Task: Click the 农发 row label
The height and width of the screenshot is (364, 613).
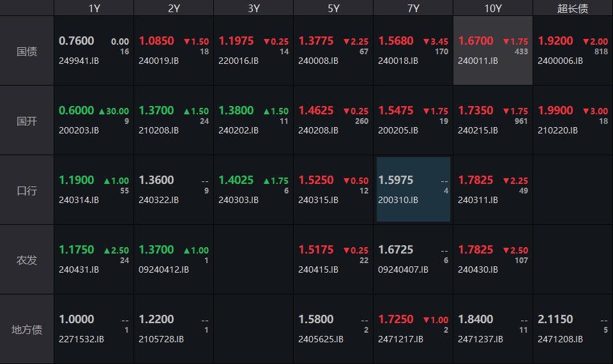Action: tap(27, 260)
